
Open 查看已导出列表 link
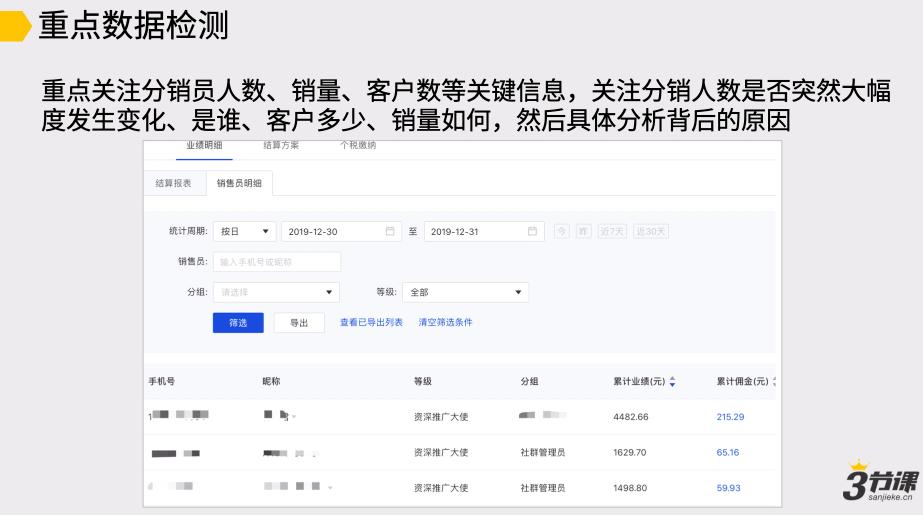point(371,323)
